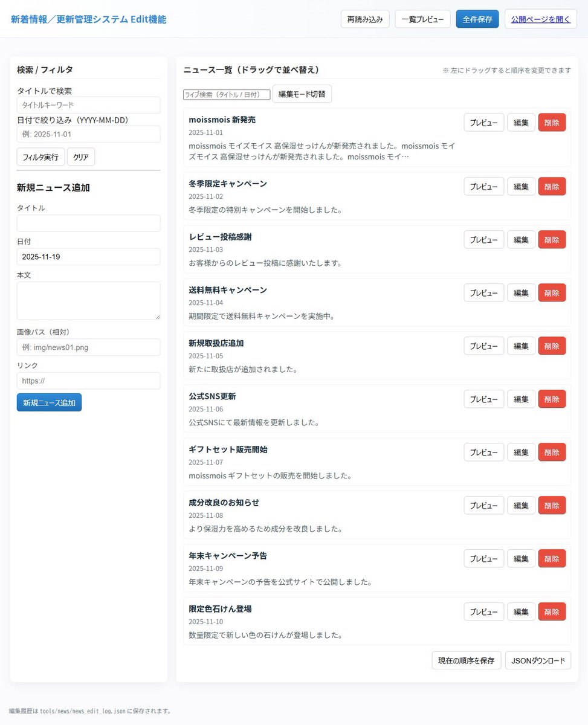
Task: Preview the moissmois 新発売 news item
Action: point(483,123)
